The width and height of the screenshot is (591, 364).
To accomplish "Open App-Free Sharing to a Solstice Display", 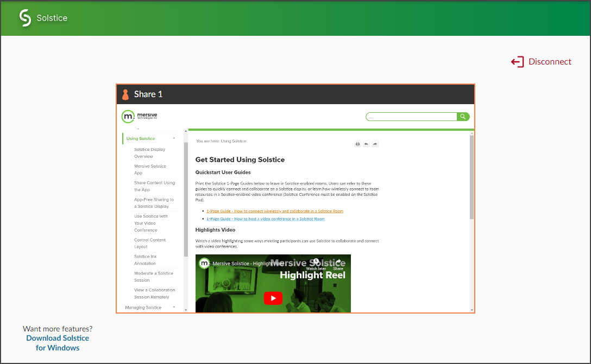I will [x=154, y=203].
